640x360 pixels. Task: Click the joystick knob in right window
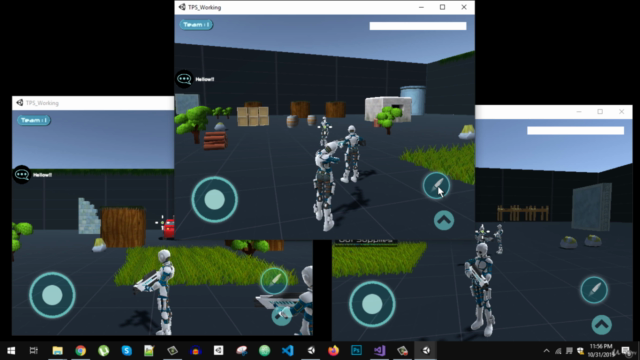(372, 304)
